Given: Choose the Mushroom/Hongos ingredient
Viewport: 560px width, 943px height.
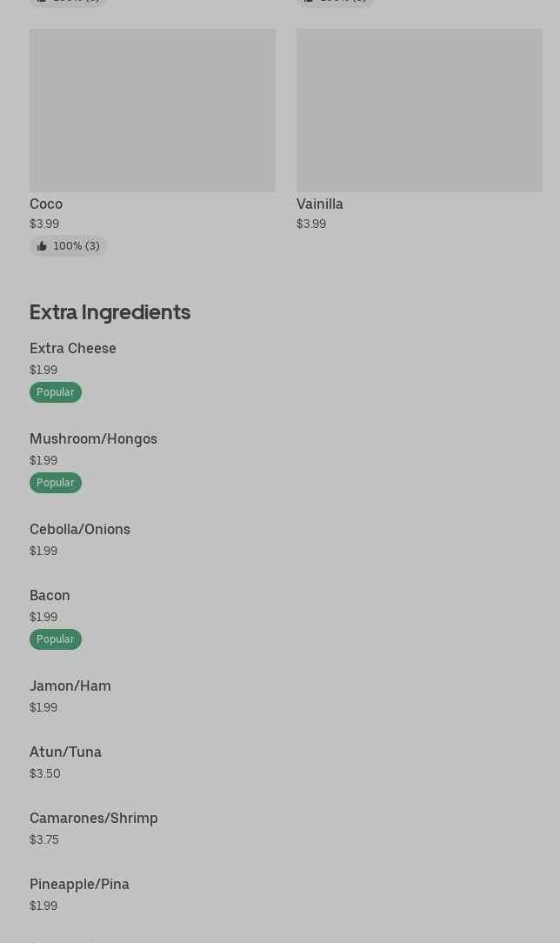Looking at the screenshot, I should coord(93,438).
